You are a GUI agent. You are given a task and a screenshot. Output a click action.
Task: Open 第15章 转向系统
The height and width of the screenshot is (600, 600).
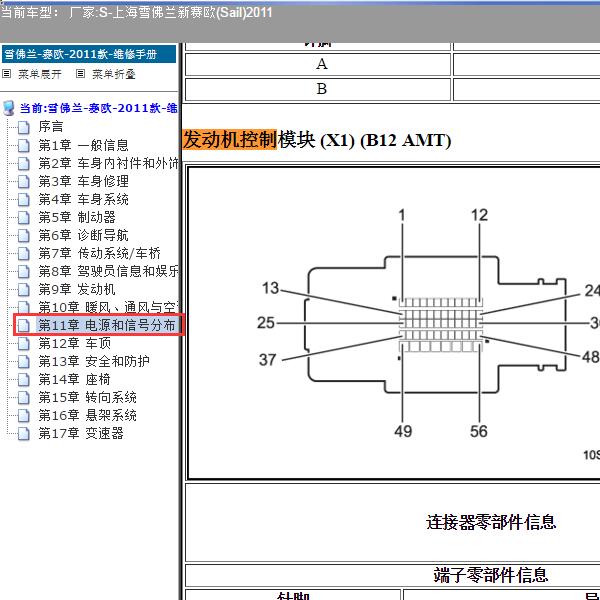(x=88, y=398)
